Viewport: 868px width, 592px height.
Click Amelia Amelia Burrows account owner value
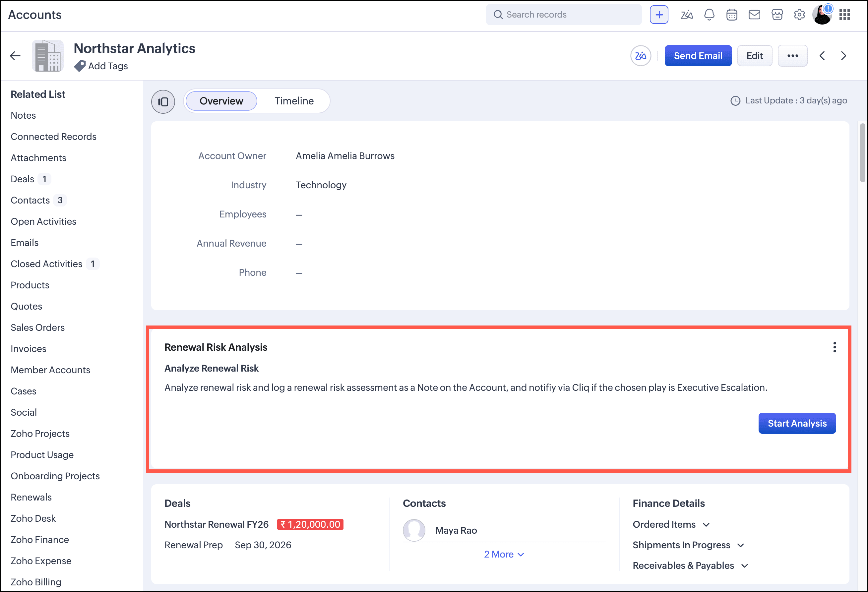pos(345,156)
